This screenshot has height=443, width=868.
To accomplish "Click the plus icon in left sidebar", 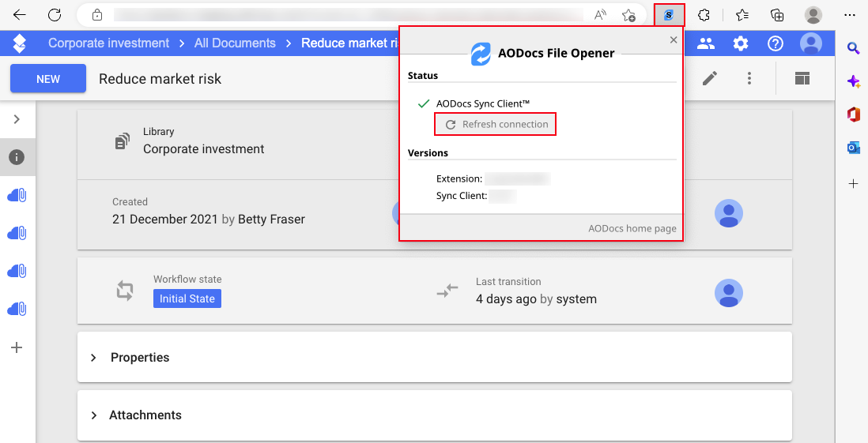I will point(17,347).
